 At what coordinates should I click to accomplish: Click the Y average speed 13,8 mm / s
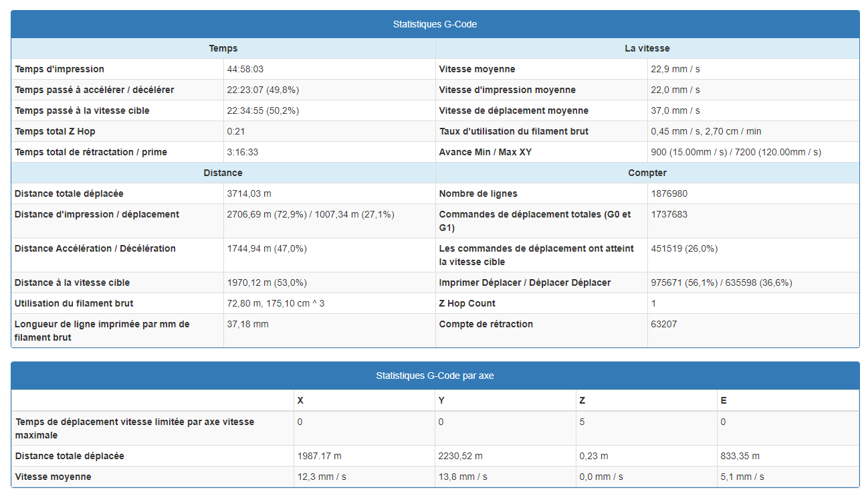tap(463, 477)
